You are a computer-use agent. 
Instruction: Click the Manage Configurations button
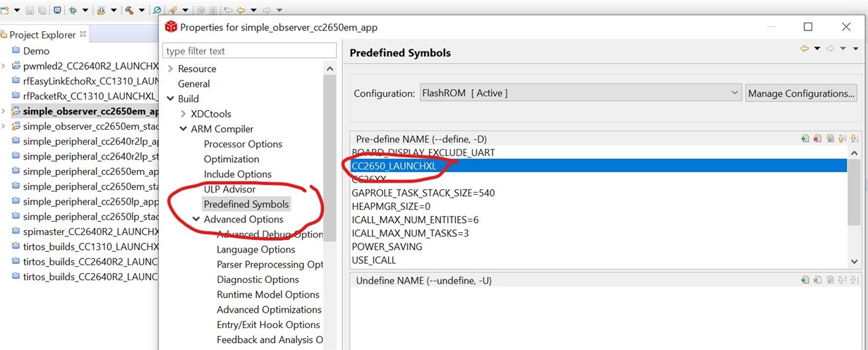point(801,93)
